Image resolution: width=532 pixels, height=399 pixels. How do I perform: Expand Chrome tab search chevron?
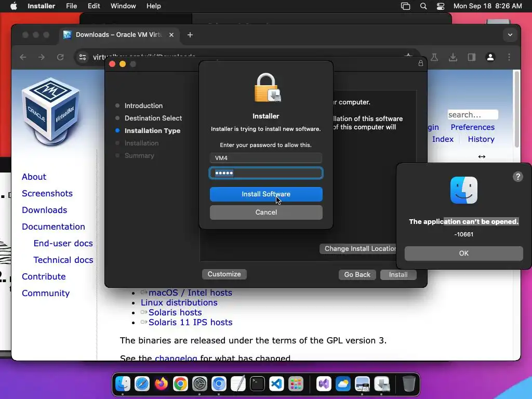pyautogui.click(x=510, y=35)
